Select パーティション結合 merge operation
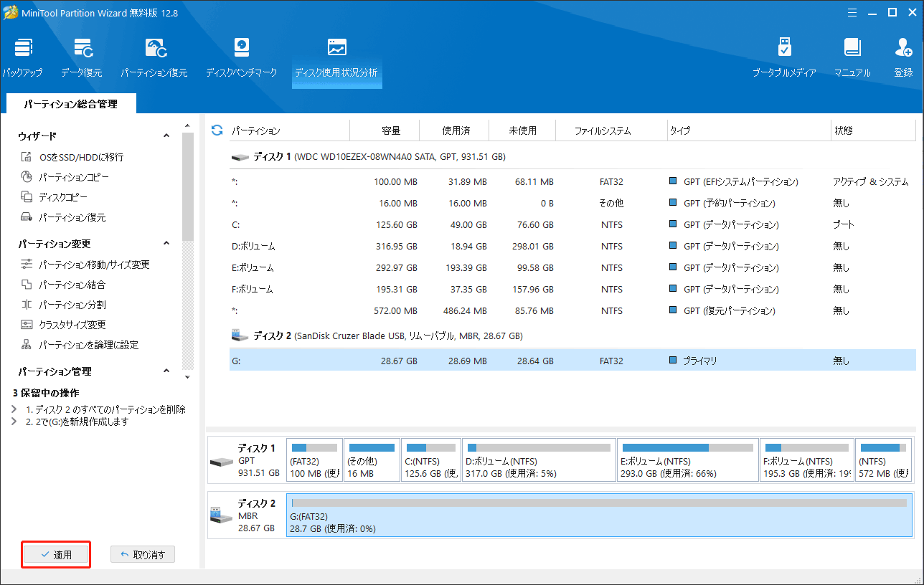 63,285
